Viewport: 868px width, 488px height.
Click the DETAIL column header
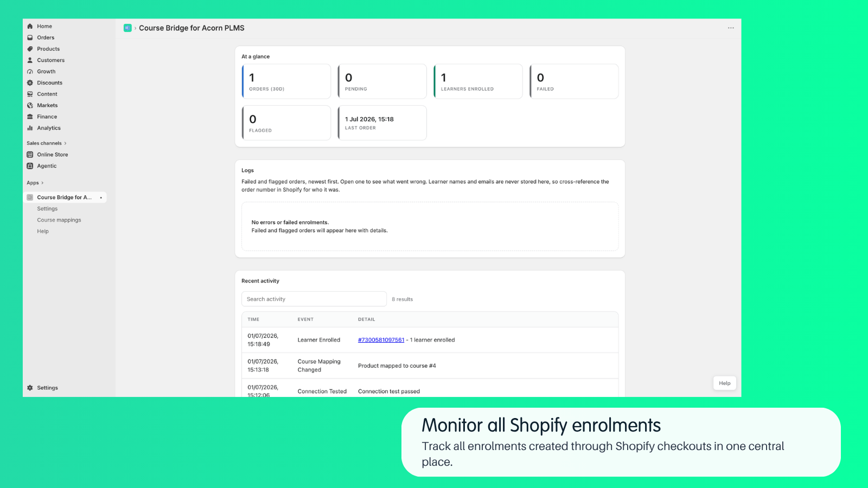[x=367, y=319]
